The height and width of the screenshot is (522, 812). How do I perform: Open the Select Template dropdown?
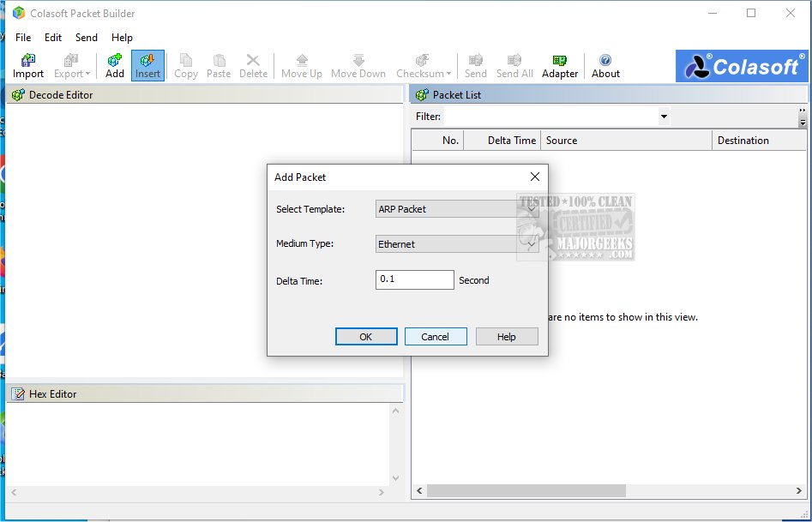532,208
